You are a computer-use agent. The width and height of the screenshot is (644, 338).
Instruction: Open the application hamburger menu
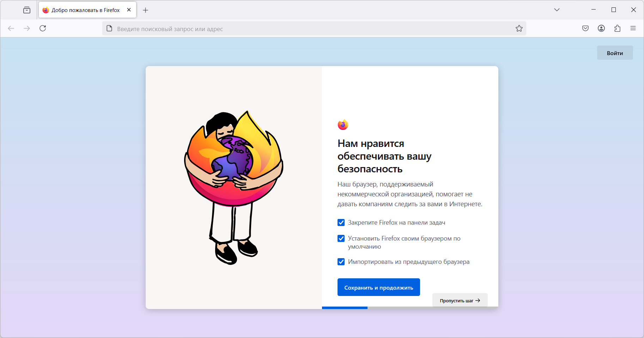[633, 28]
